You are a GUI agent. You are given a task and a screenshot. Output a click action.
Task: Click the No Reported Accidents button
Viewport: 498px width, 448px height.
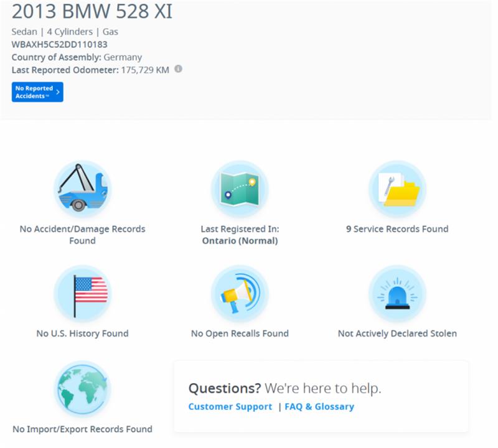(34, 91)
